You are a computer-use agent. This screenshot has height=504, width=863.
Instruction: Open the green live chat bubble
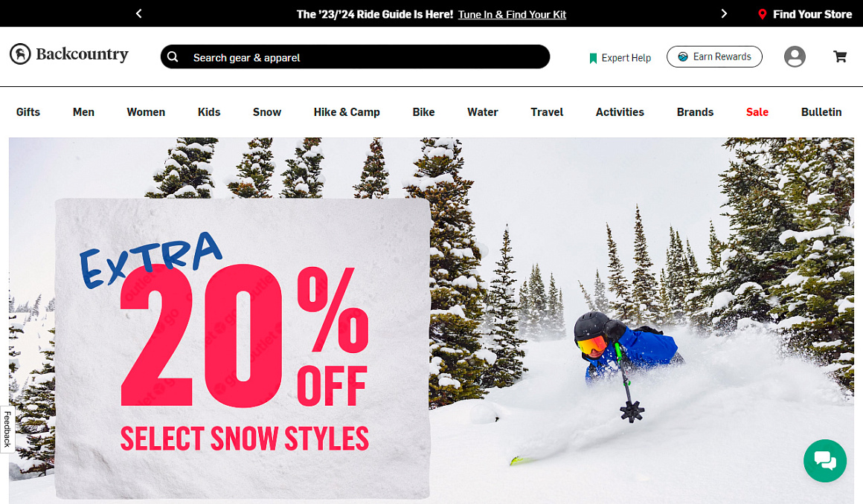pyautogui.click(x=825, y=461)
